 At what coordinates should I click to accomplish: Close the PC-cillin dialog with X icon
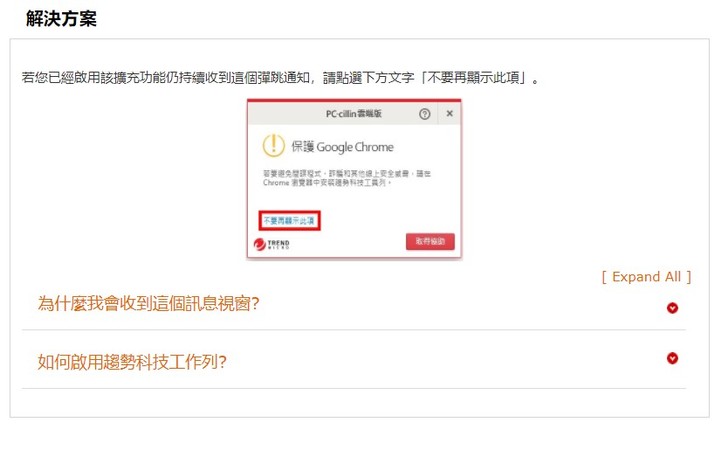click(x=449, y=113)
